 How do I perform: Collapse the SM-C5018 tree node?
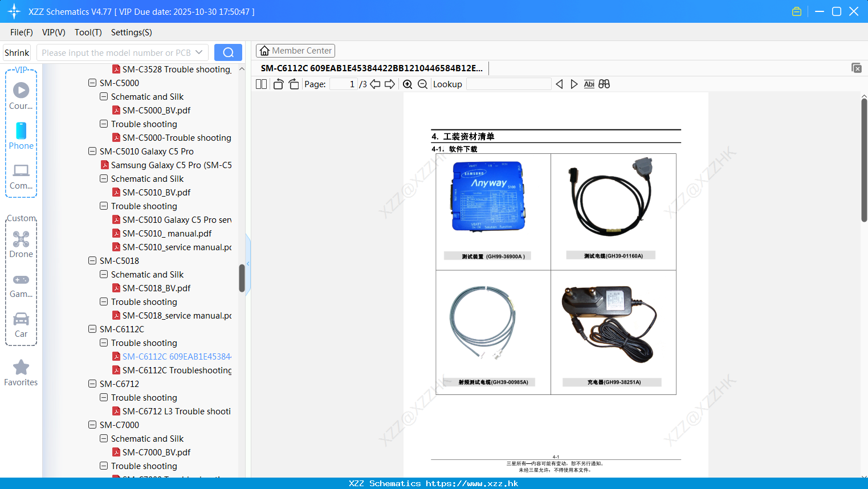[92, 260]
